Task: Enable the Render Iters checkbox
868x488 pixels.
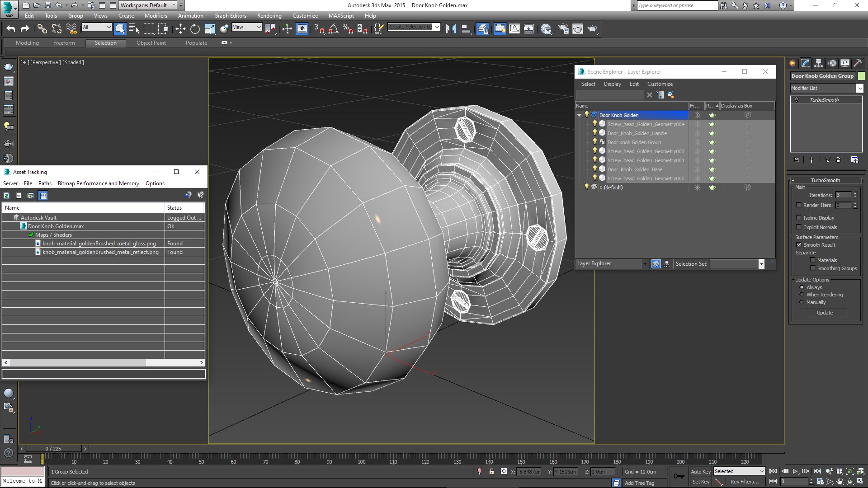Action: [x=798, y=205]
